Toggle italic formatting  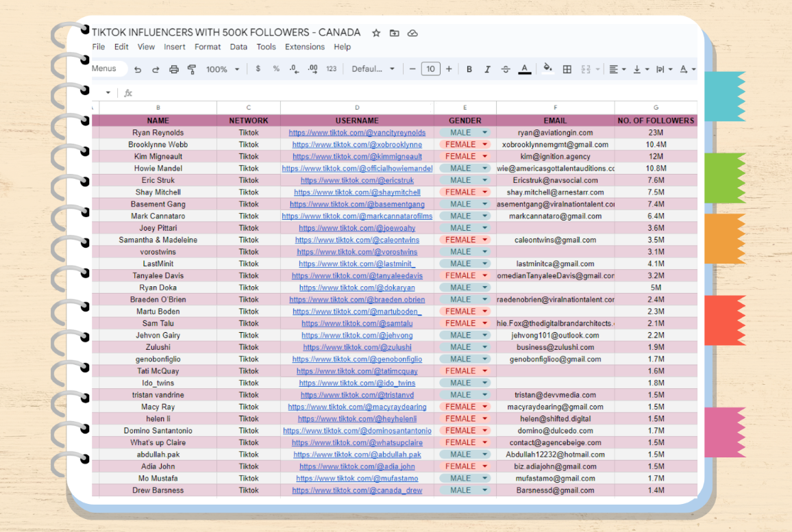coord(487,69)
